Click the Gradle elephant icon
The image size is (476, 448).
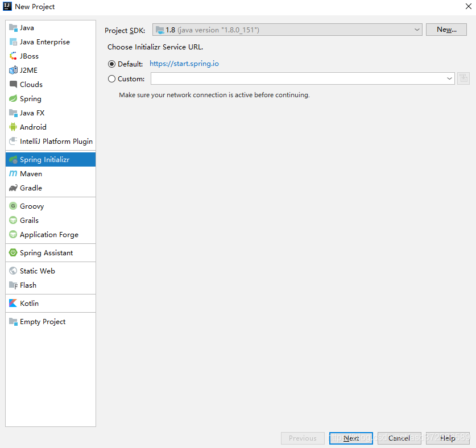pyautogui.click(x=13, y=188)
